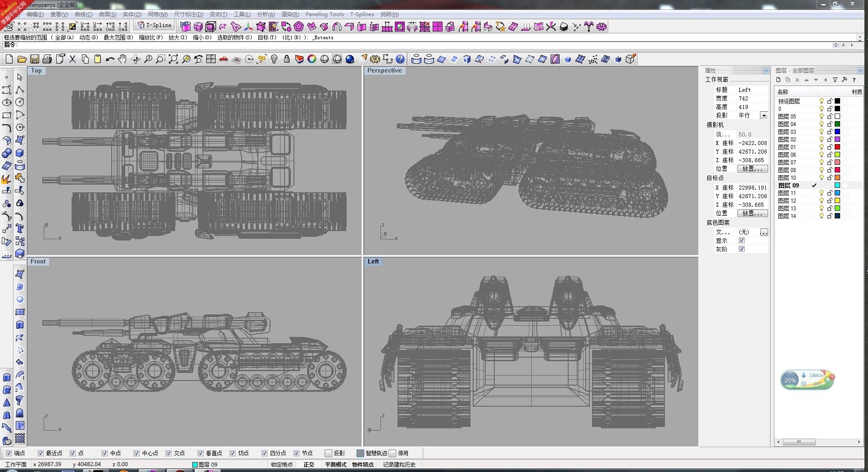Image resolution: width=868 pixels, height=472 pixels.
Task: Uncheck the 显示 checkbox in properties
Action: coord(741,241)
